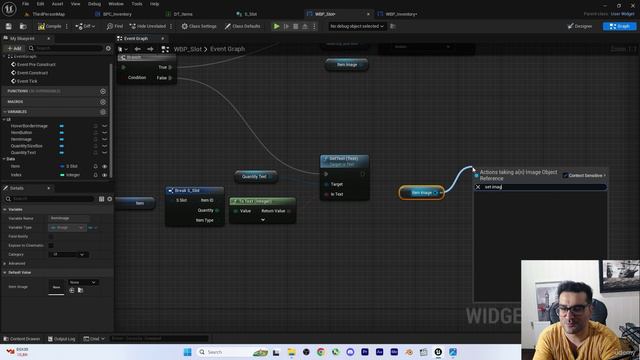Collapse the Variables section
The height and width of the screenshot is (360, 640).
tap(5, 112)
